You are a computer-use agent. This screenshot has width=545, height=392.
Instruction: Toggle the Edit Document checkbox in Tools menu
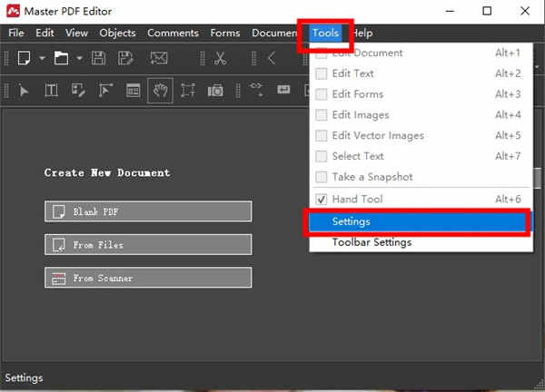click(x=322, y=54)
